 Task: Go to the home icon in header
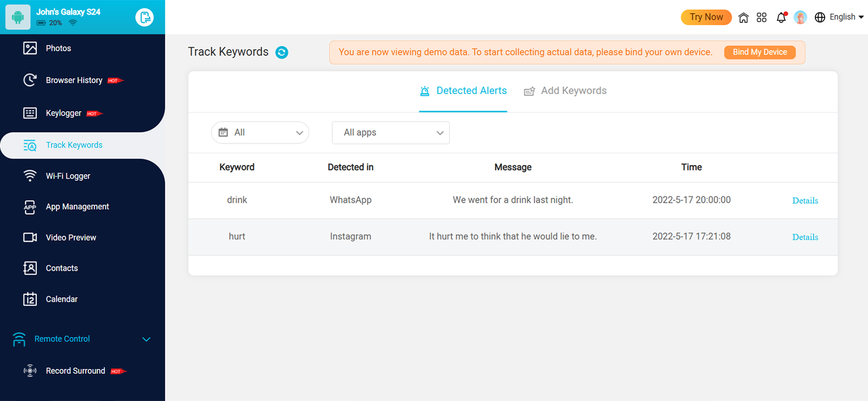point(743,17)
